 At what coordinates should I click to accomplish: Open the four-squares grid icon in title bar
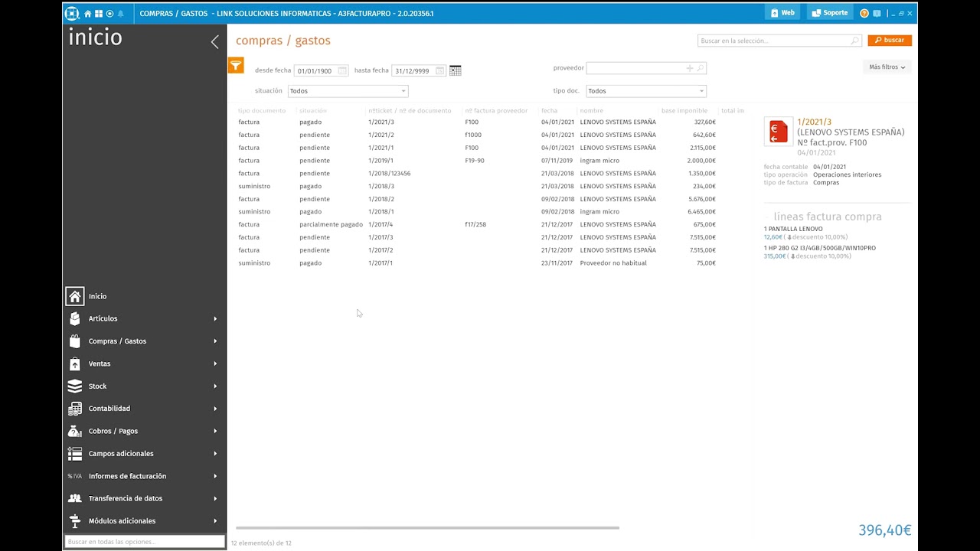coord(99,14)
